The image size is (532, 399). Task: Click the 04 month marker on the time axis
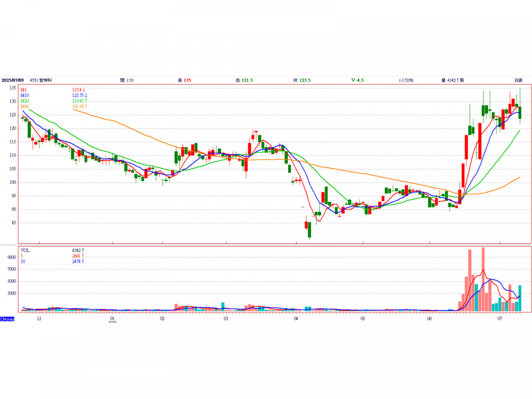click(x=296, y=319)
